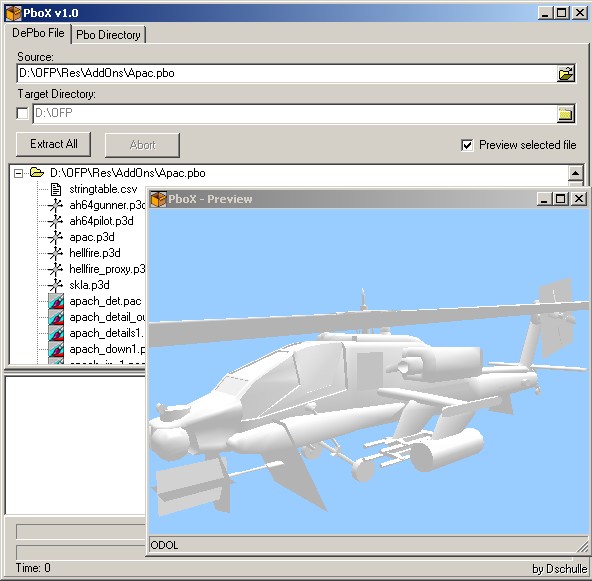The width and height of the screenshot is (592, 581).
Task: Click the by Dschulle credit text
Action: (560, 569)
